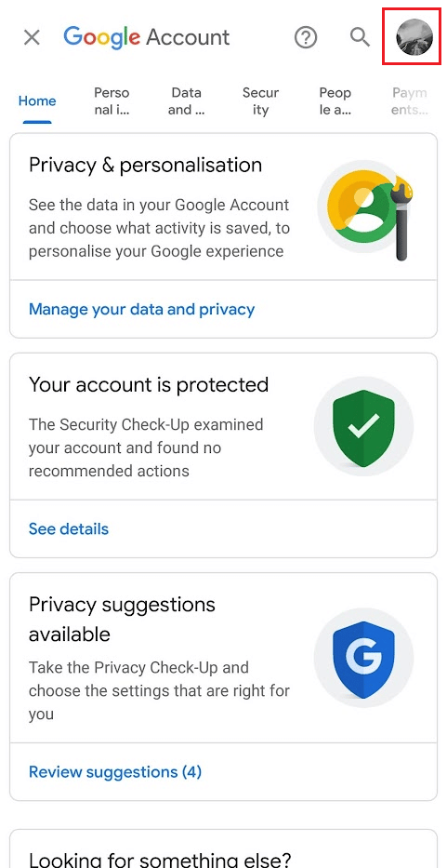Tap the Your account is protected heading

coord(149,384)
